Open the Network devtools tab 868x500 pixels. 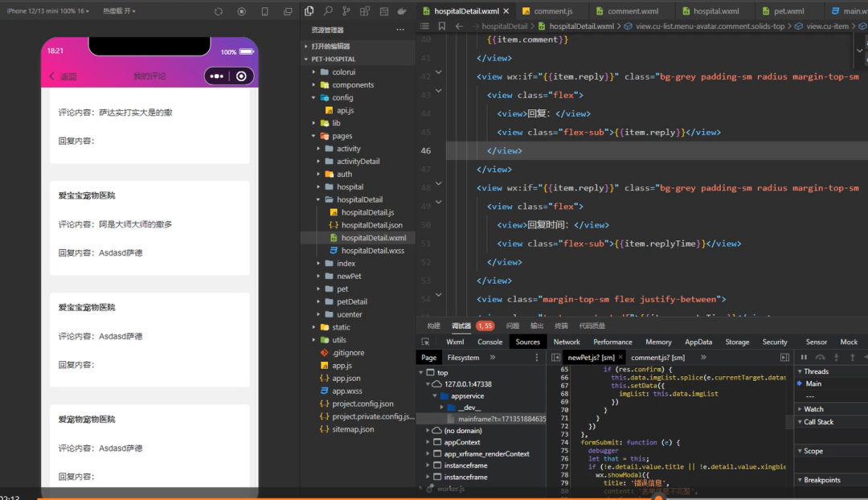pyautogui.click(x=567, y=342)
